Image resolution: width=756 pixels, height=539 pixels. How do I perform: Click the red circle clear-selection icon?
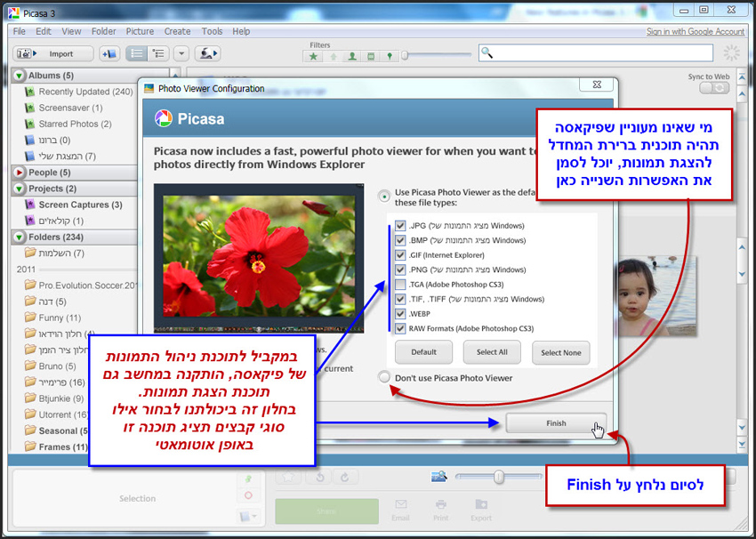[x=248, y=495]
